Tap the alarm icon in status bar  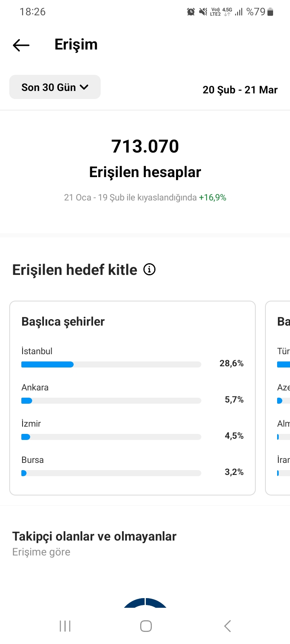click(x=191, y=12)
